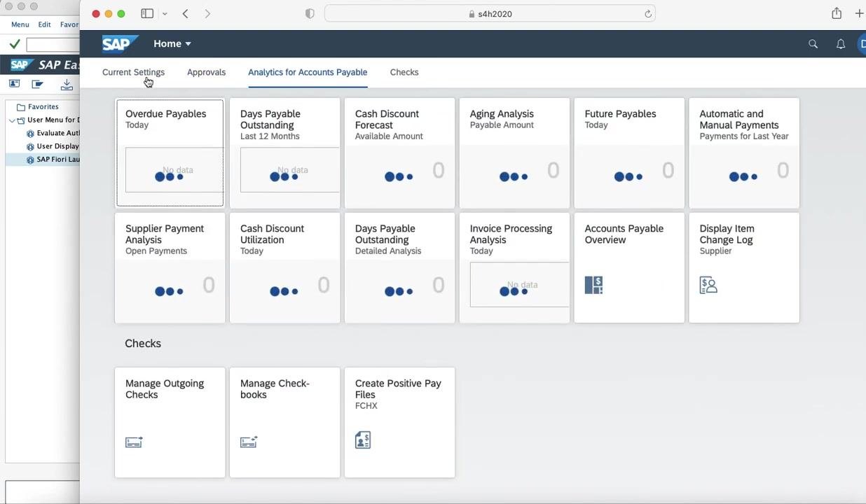Image resolution: width=866 pixels, height=504 pixels.
Task: Open Edit menu in SAP GUI window
Action: pyautogui.click(x=44, y=24)
